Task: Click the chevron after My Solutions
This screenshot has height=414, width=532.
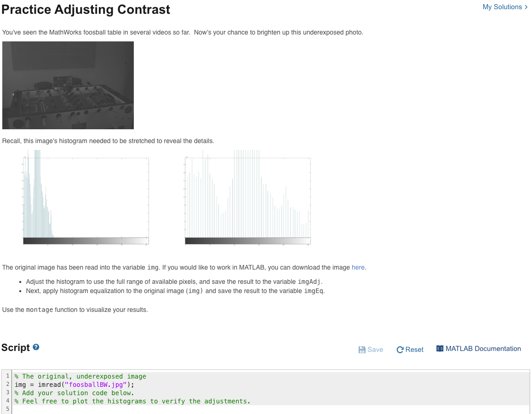Action: tap(525, 7)
